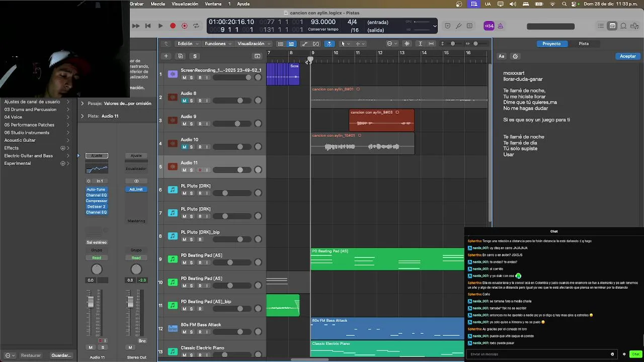Image resolution: width=644 pixels, height=362 pixels.
Task: Go to project beginning transport button
Action: (x=148, y=26)
